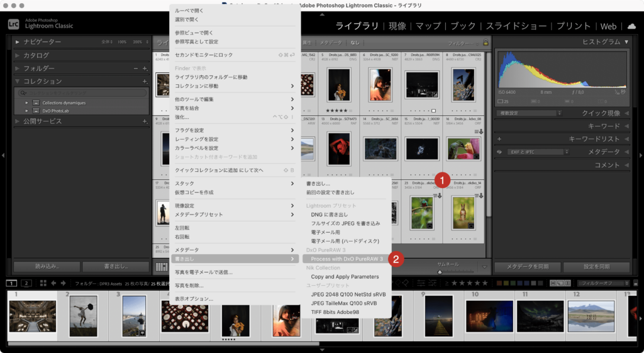The height and width of the screenshot is (353, 644).
Task: Select Copy and Apply Parameters
Action: point(347,277)
